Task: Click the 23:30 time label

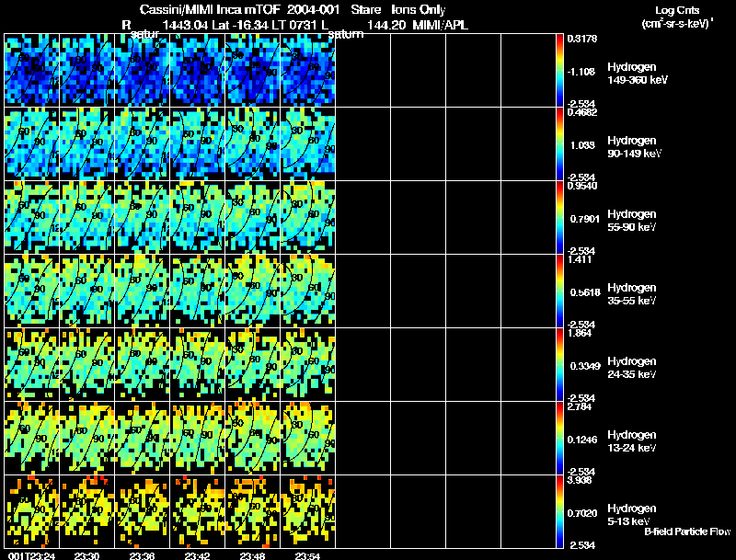Action: [86, 555]
